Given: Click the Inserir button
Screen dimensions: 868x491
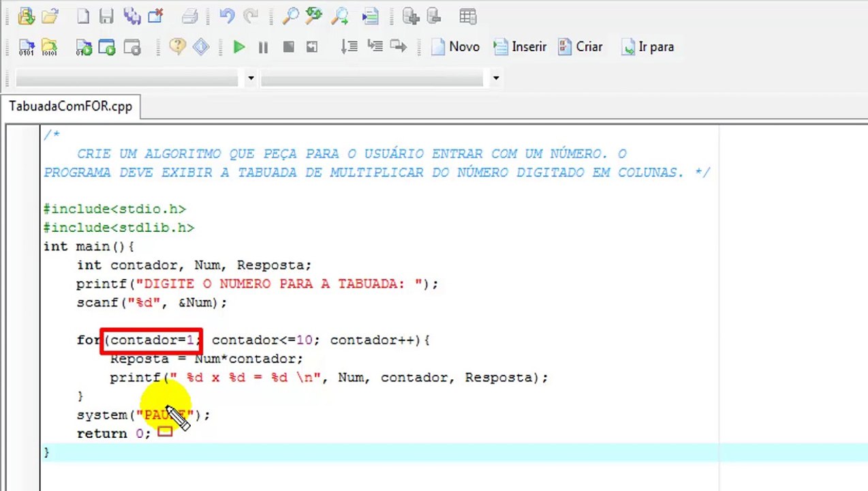Looking at the screenshot, I should [x=520, y=47].
